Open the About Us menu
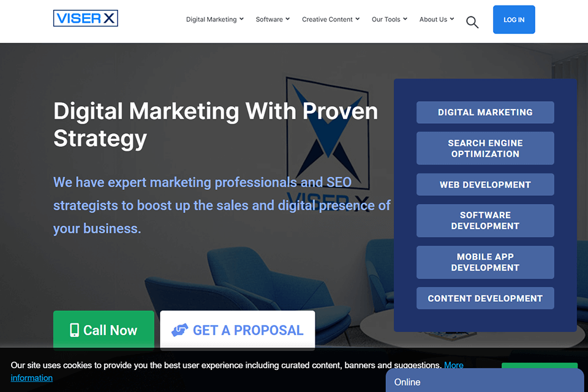The height and width of the screenshot is (392, 588). pos(437,19)
